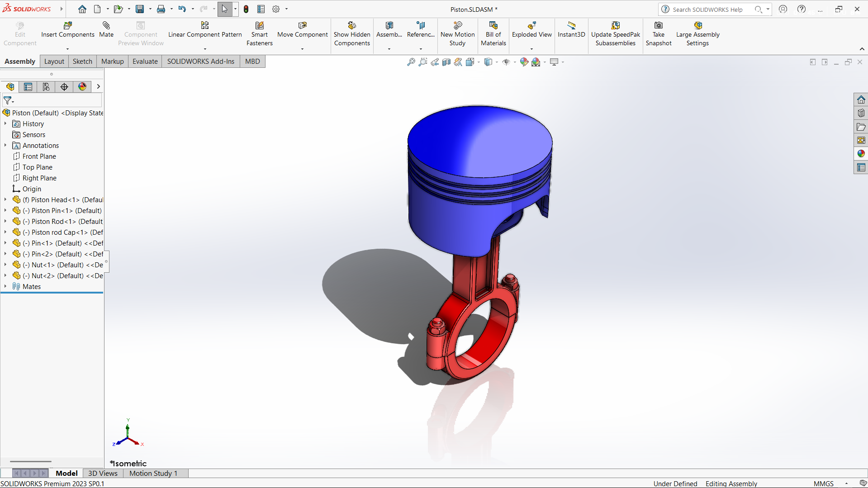
Task: Open Appearances in the right task pane
Action: coord(861,154)
